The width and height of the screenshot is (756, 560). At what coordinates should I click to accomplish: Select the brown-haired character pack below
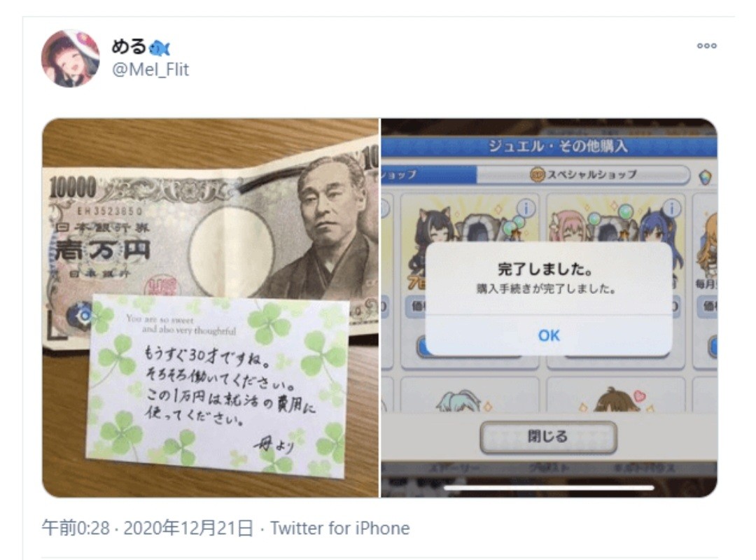[616, 395]
